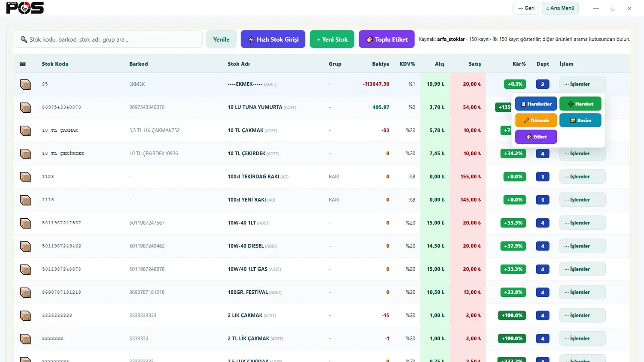Viewport: 644px width, 362px height.
Task: Expand İşlemler for 10 TL ÇEKİRDEK
Action: [583, 154]
